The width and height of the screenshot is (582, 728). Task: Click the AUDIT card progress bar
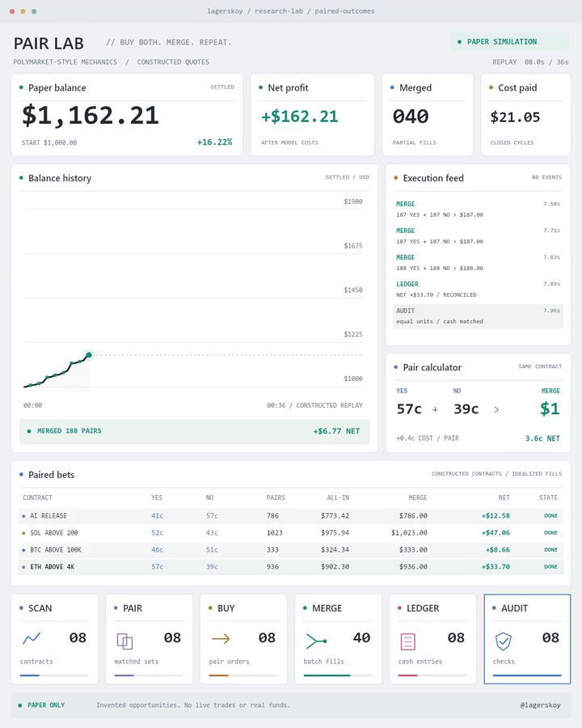(x=527, y=675)
